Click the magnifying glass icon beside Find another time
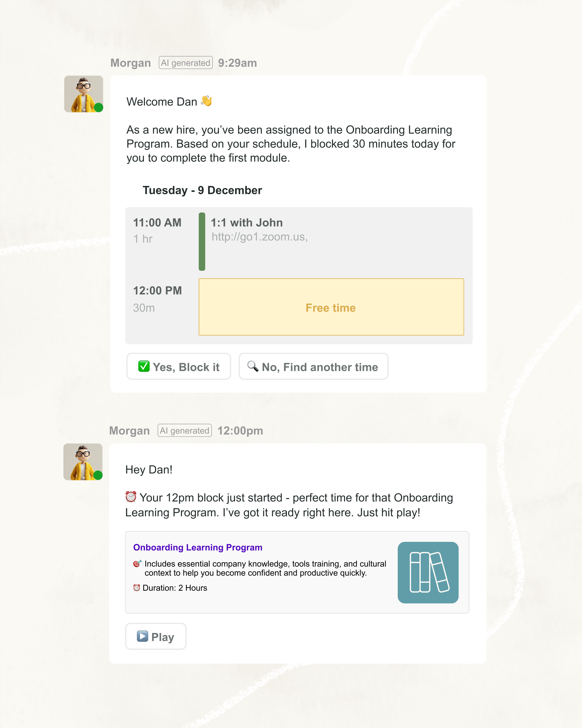Image resolution: width=582 pixels, height=728 pixels. click(x=253, y=366)
